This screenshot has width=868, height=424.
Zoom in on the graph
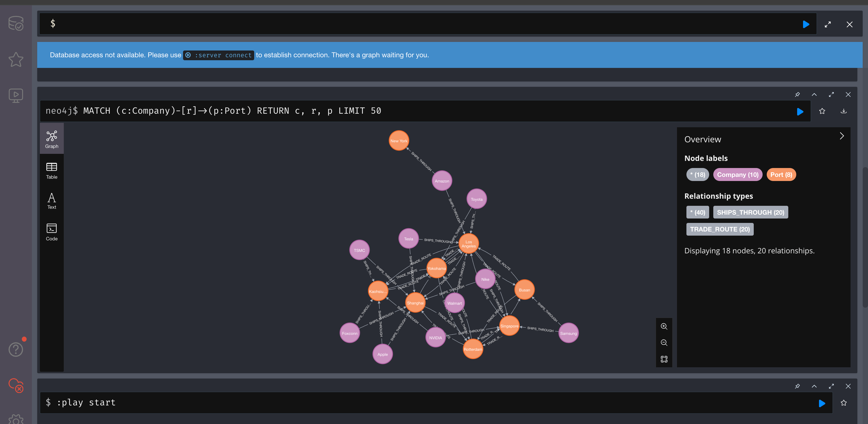(664, 326)
